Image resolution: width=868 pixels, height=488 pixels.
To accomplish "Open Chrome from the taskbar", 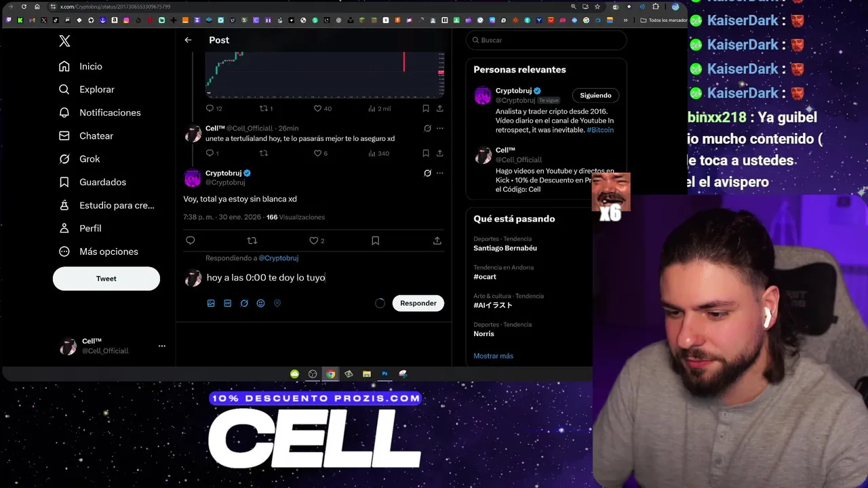I will point(330,373).
